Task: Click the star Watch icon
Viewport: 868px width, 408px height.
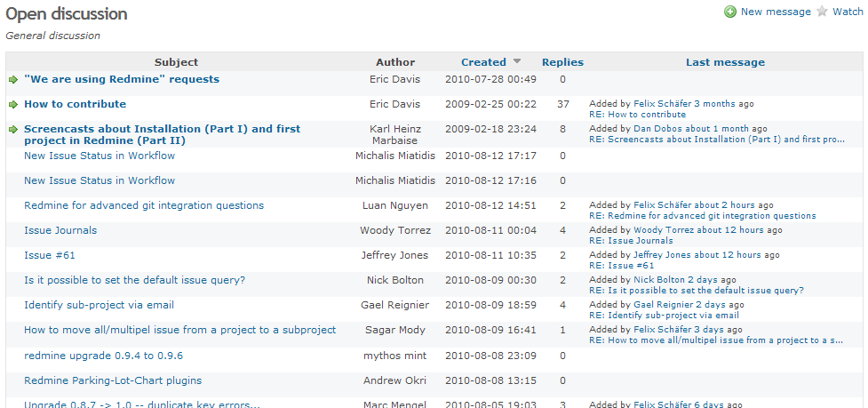Action: (x=822, y=12)
